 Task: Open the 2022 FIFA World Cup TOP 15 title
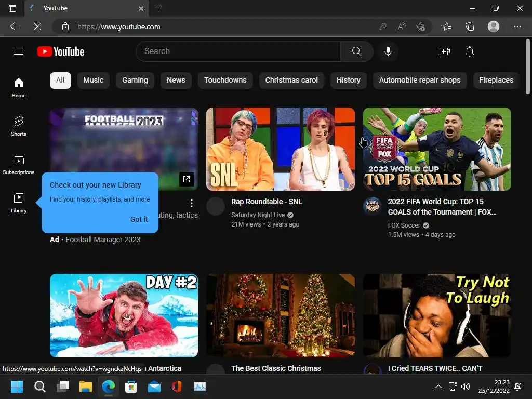442,207
